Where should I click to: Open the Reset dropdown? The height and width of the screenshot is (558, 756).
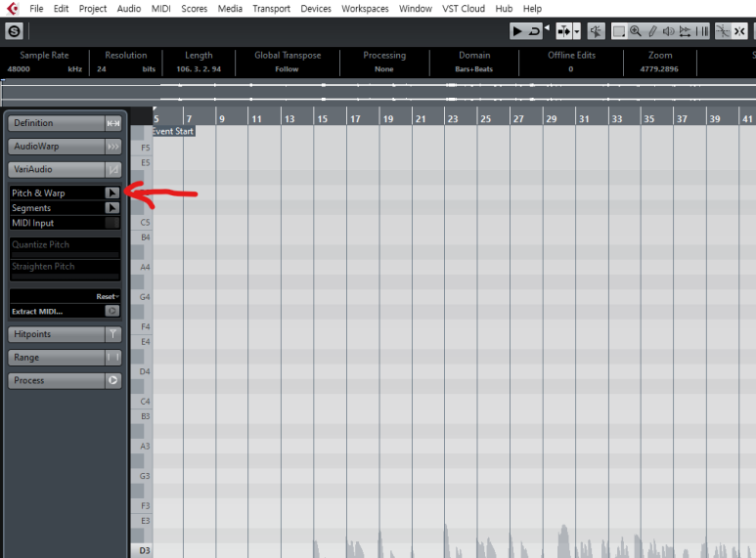tap(107, 296)
